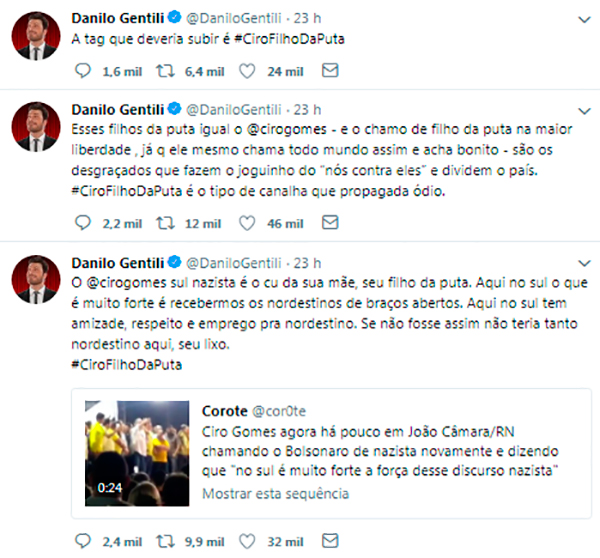Click envelope icon on the second tweet

[x=330, y=222]
